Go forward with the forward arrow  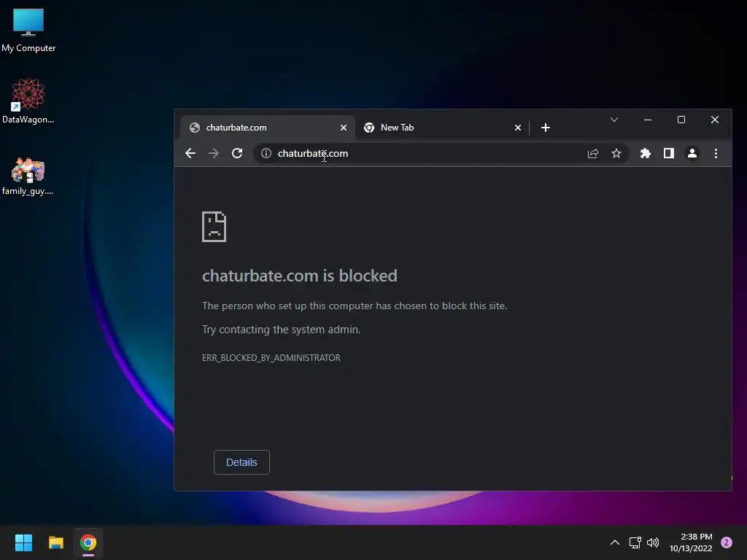[x=214, y=153]
